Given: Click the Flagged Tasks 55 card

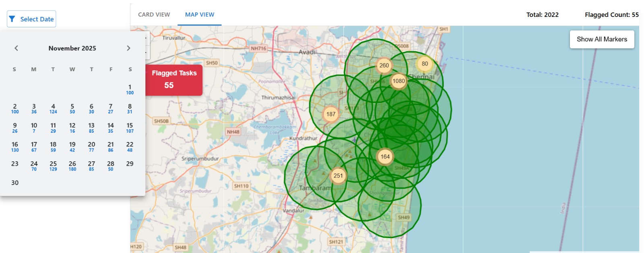Looking at the screenshot, I should (174, 80).
